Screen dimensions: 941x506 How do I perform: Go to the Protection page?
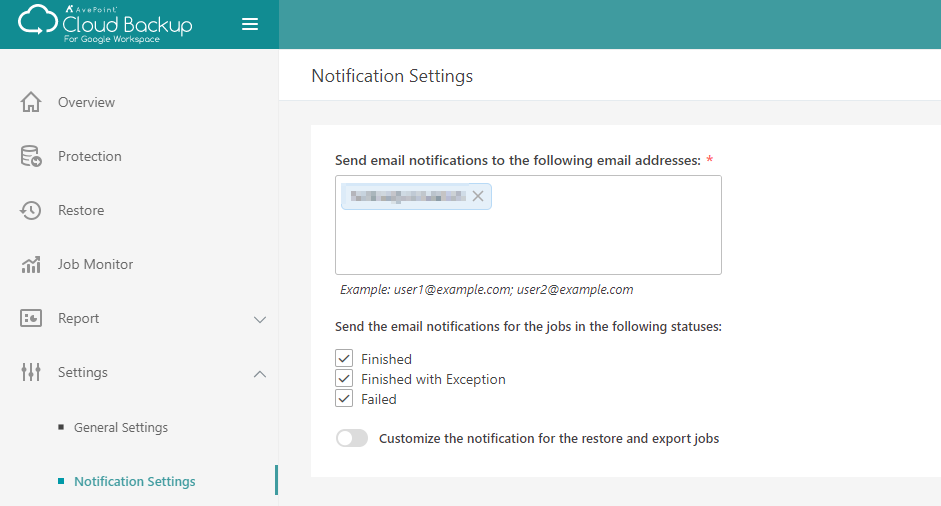[90, 156]
